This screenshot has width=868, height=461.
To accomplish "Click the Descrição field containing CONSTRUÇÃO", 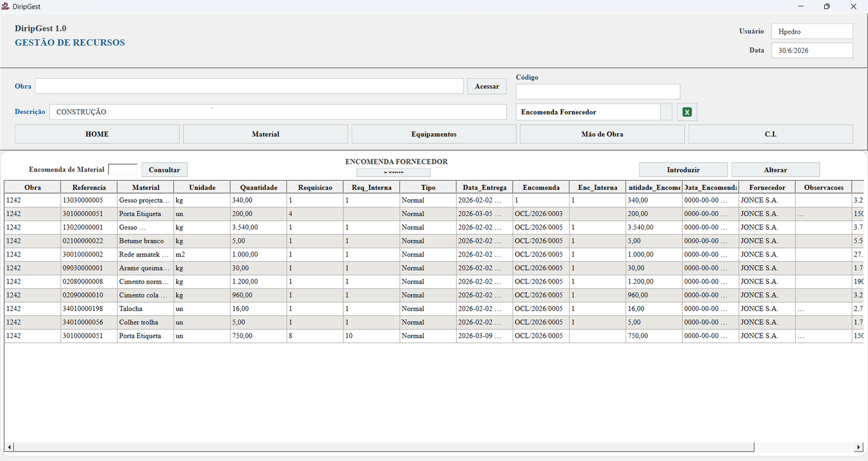I will coord(278,112).
